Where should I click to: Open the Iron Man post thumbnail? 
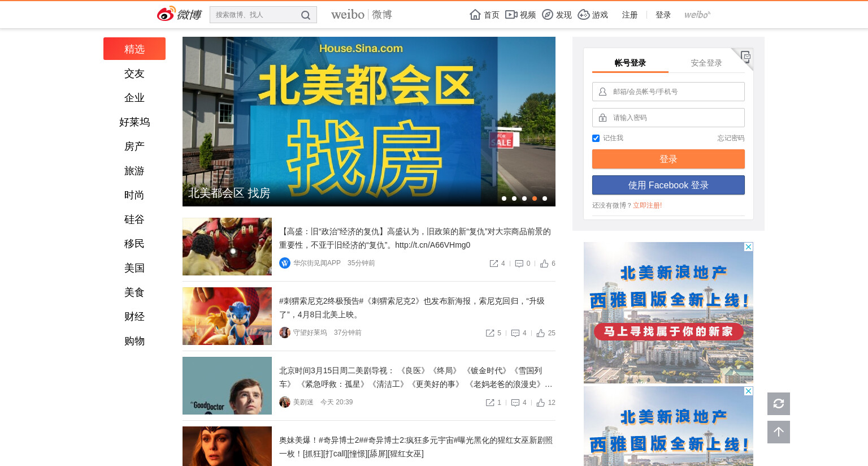point(227,247)
